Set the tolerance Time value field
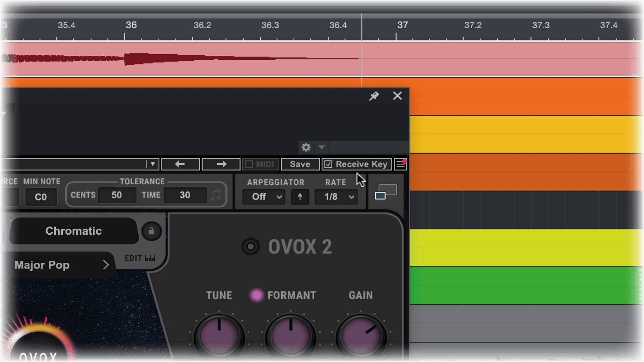This screenshot has width=644, height=362. tap(185, 195)
